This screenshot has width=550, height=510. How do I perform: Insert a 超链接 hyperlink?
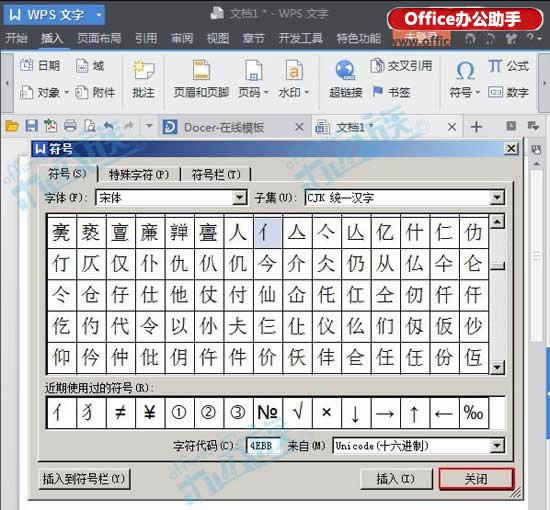click(x=346, y=79)
